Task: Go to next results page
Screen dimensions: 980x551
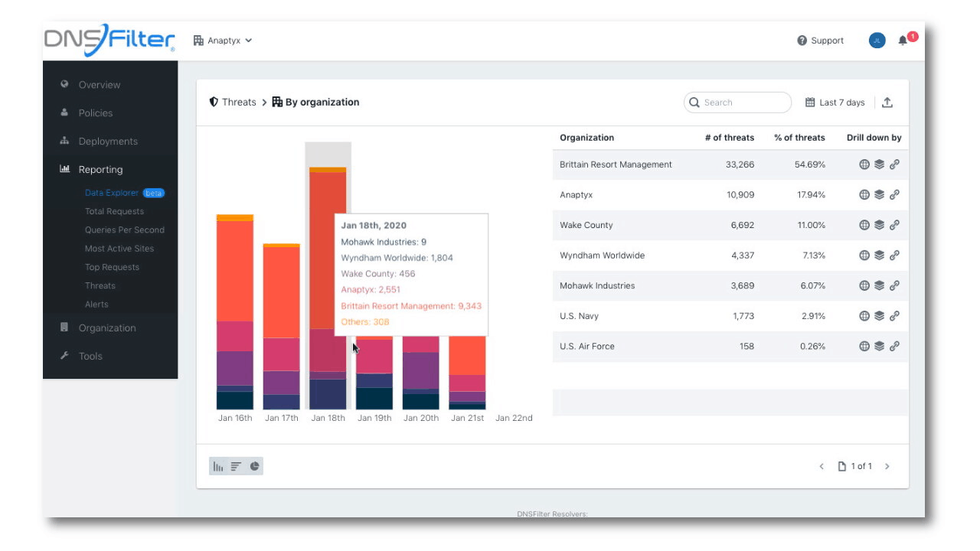Action: pyautogui.click(x=887, y=466)
